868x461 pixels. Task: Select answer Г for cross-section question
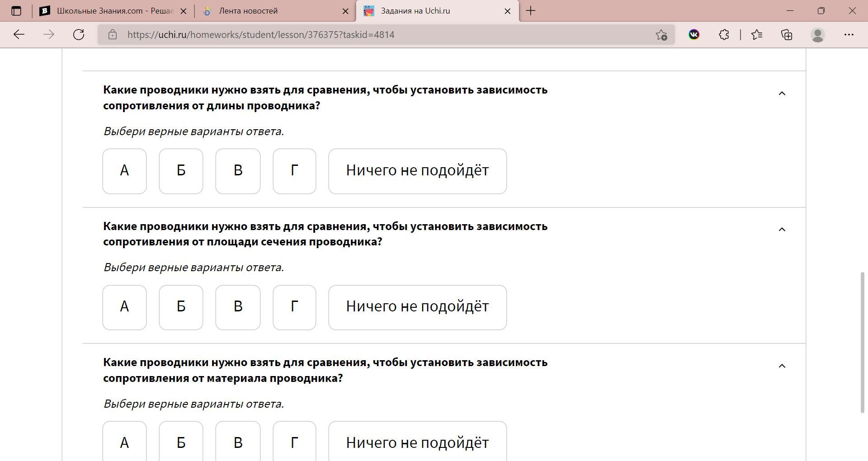294,307
